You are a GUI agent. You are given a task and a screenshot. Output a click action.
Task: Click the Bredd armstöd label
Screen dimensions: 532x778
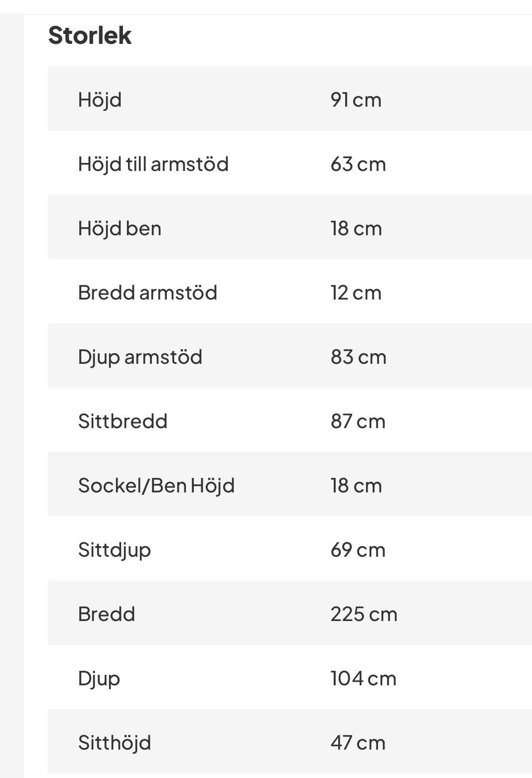coord(147,293)
